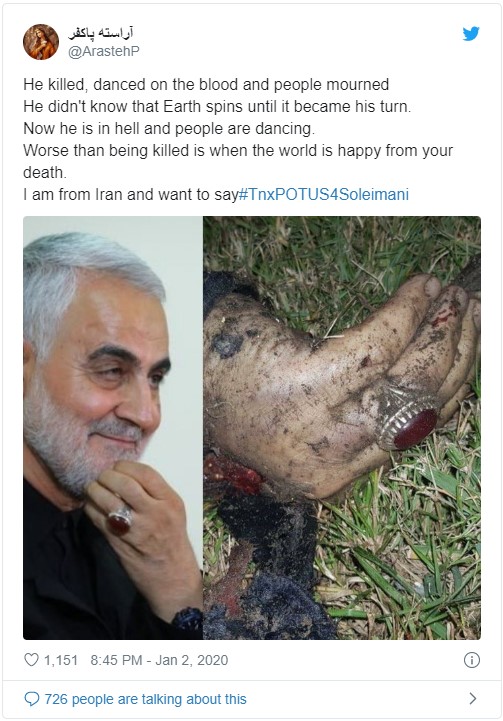
Task: Click the 1,151 likes count
Action: click(61, 660)
